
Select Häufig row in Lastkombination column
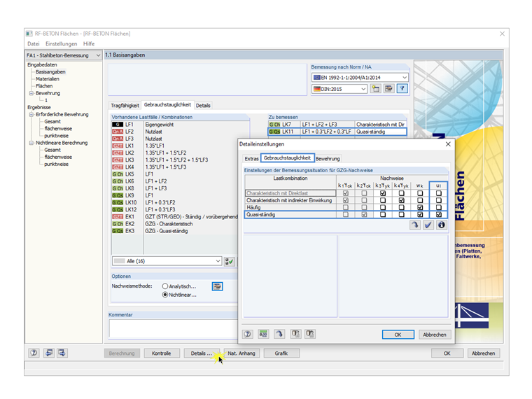(290, 207)
